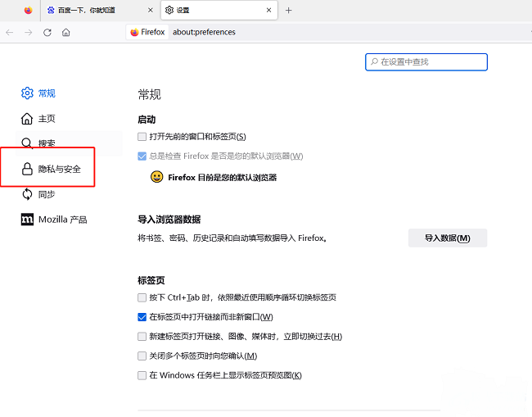Open a new tab with the plus button
This screenshot has width=532, height=417.
point(288,11)
